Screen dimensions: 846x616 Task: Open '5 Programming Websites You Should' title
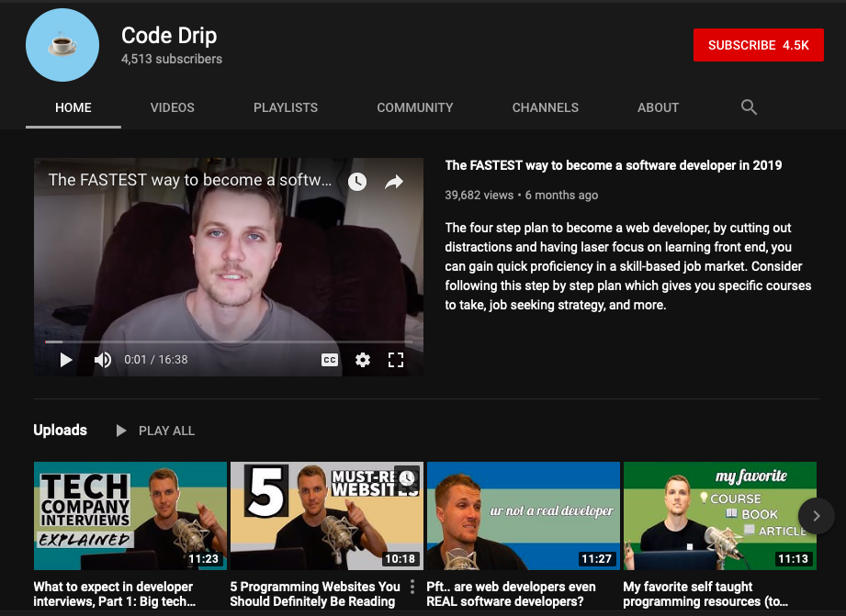pyautogui.click(x=315, y=594)
